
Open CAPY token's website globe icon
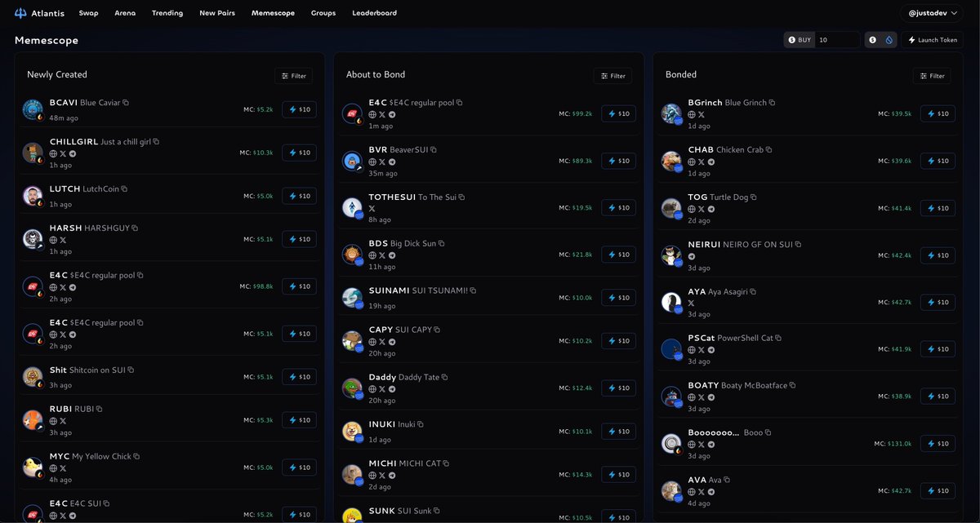click(372, 341)
